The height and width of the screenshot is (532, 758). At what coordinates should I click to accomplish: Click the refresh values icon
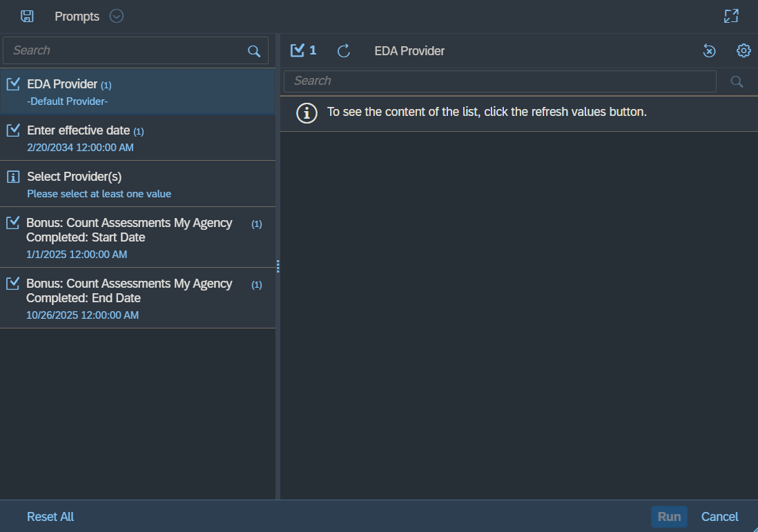click(344, 51)
